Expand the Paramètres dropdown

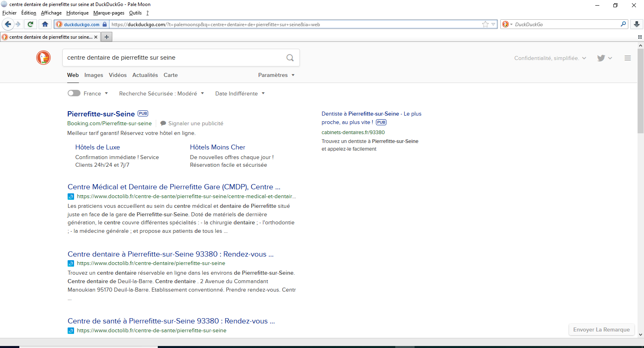tap(277, 75)
